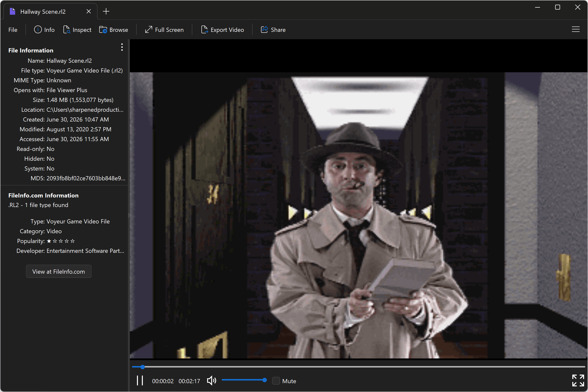Open the Inspect view
Screen dimensions: 588x392
coord(77,30)
